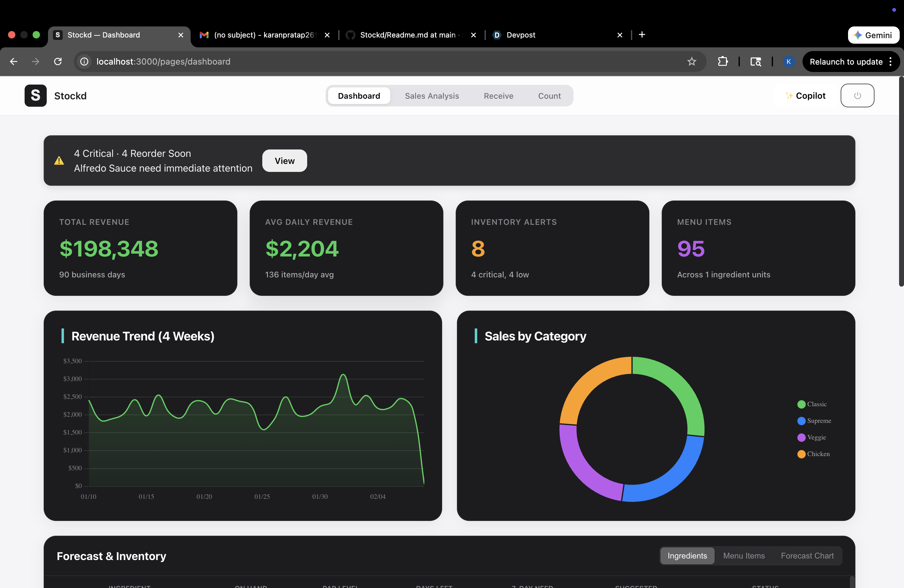Viewport: 904px width, 588px height.
Task: Switch to Sales Analysis tab
Action: coord(432,96)
